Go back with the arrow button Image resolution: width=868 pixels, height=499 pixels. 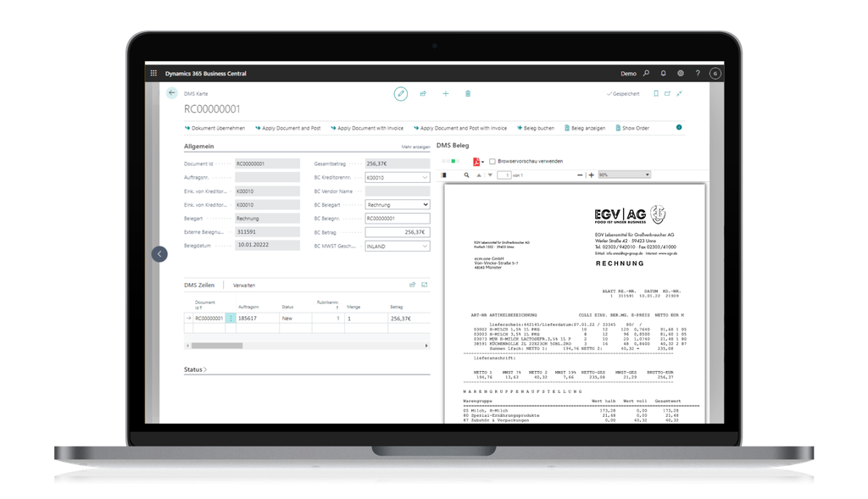tap(171, 93)
